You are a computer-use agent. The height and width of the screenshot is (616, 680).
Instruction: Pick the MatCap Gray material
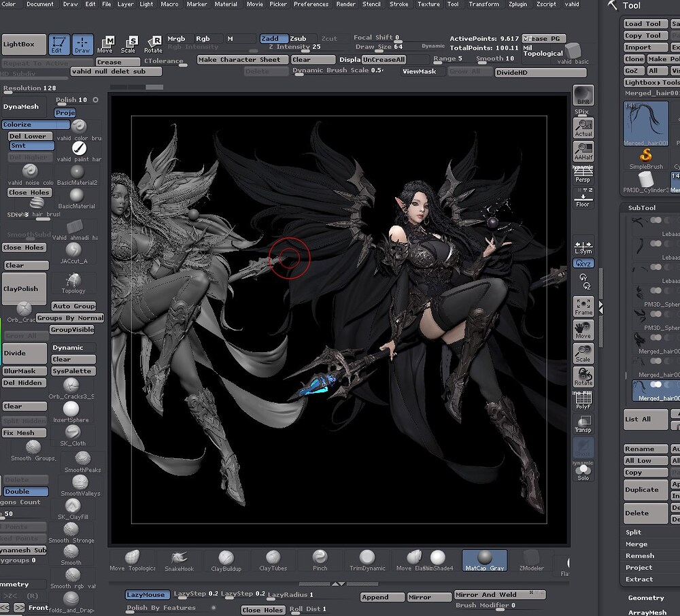484,561
